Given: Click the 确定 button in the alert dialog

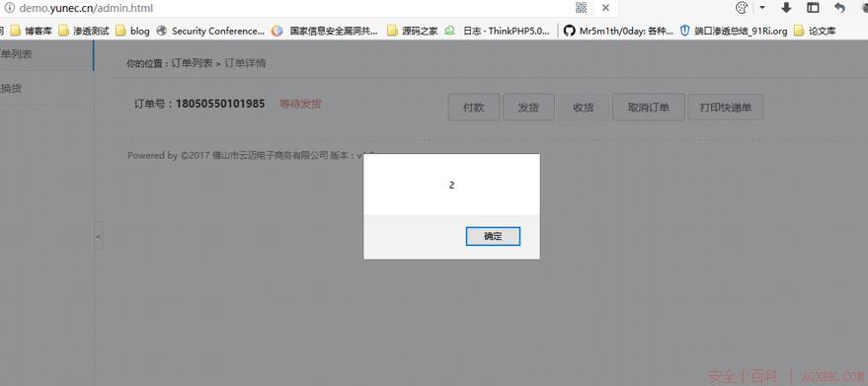Looking at the screenshot, I should tap(493, 236).
